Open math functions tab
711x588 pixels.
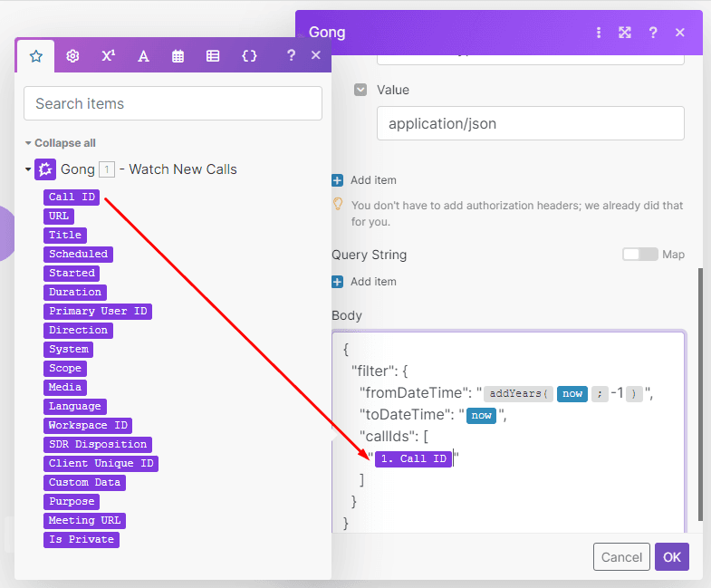pos(108,55)
